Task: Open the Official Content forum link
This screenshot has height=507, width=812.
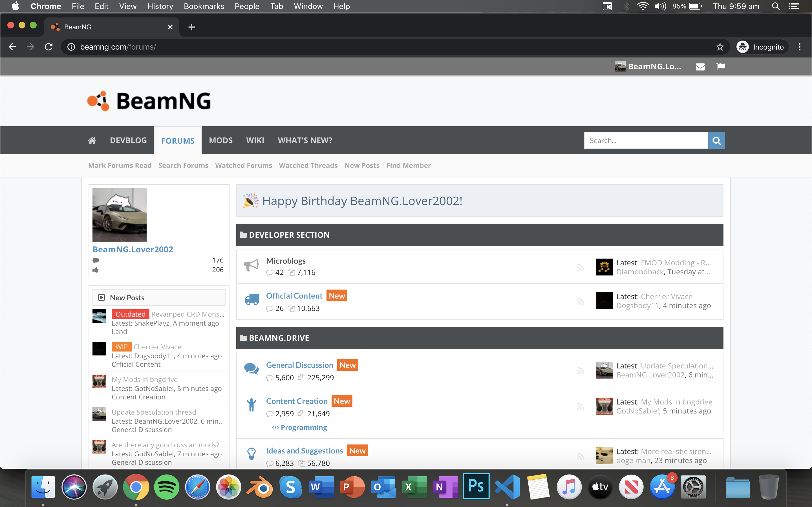Action: pyautogui.click(x=294, y=296)
